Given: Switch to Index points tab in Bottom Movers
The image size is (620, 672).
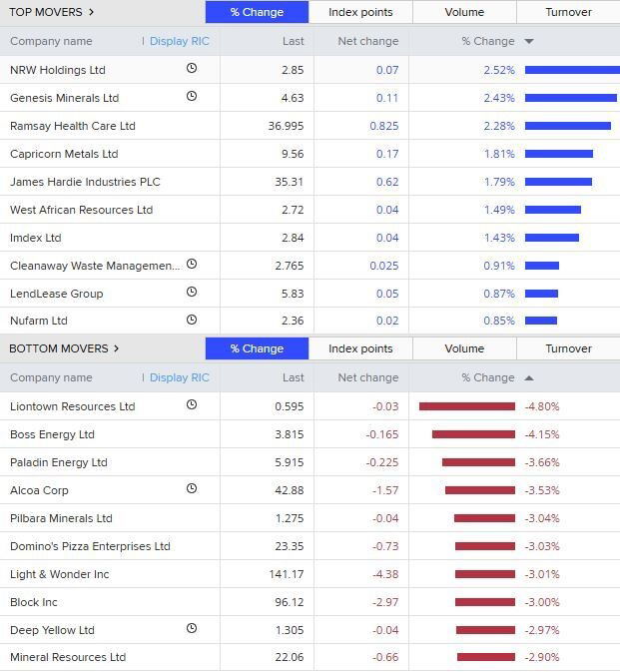Looking at the screenshot, I should pyautogui.click(x=360, y=348).
